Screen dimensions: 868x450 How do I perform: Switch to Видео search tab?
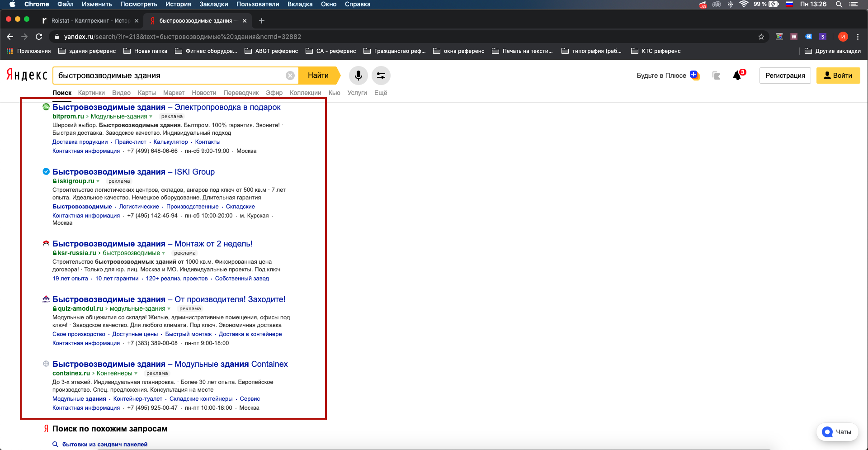click(121, 93)
